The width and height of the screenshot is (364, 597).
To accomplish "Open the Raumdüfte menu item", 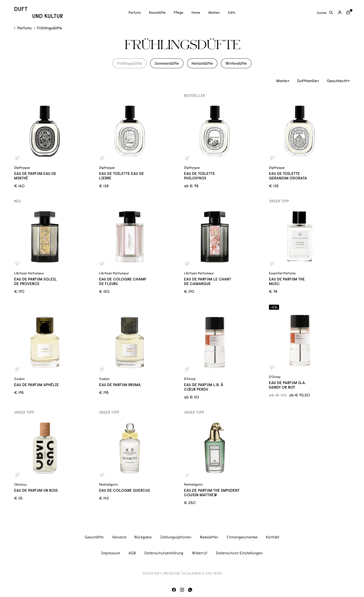I will 157,13.
